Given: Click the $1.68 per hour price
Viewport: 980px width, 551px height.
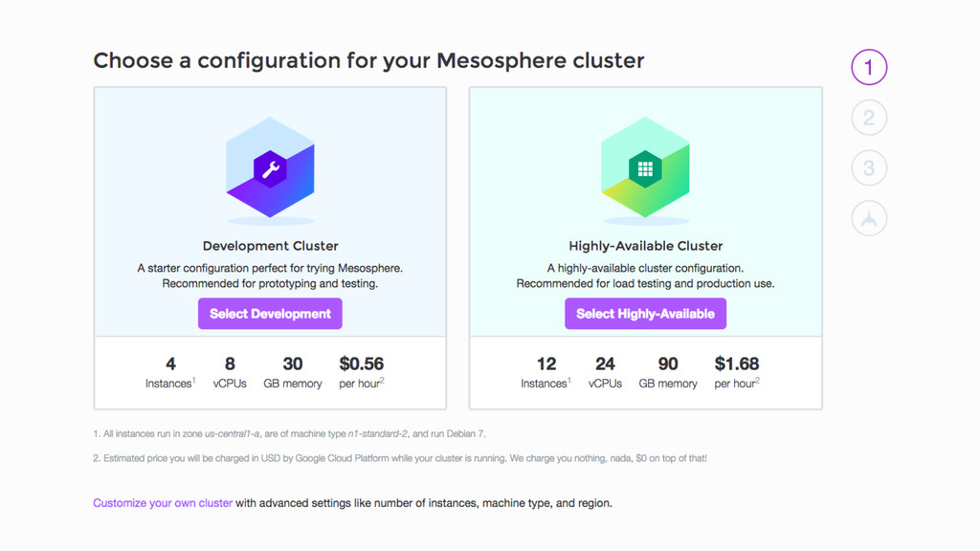Looking at the screenshot, I should 737,372.
